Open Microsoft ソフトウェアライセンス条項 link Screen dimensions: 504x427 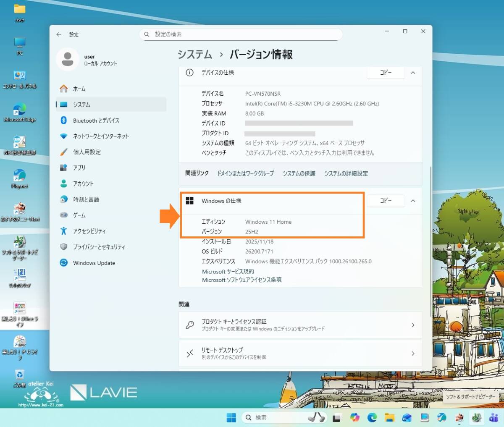(242, 280)
